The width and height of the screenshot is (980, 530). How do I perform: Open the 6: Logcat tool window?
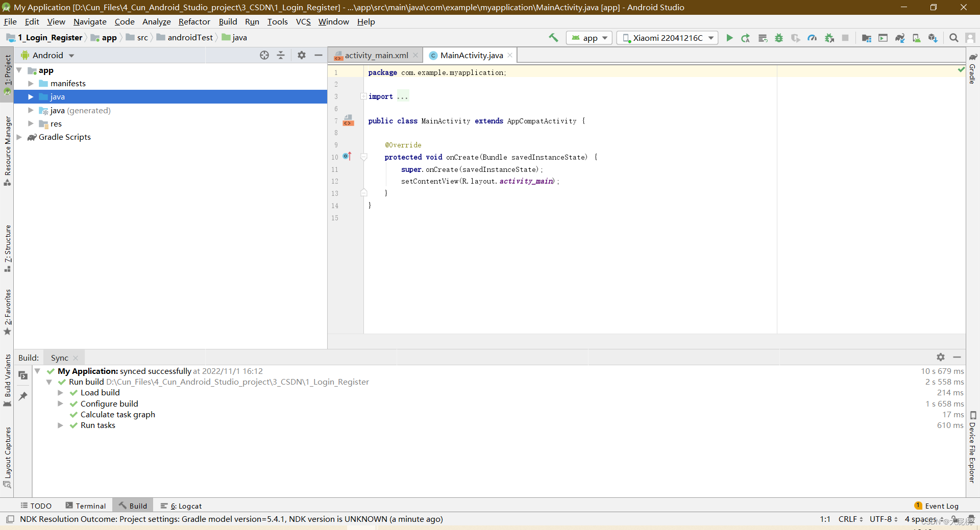181,506
